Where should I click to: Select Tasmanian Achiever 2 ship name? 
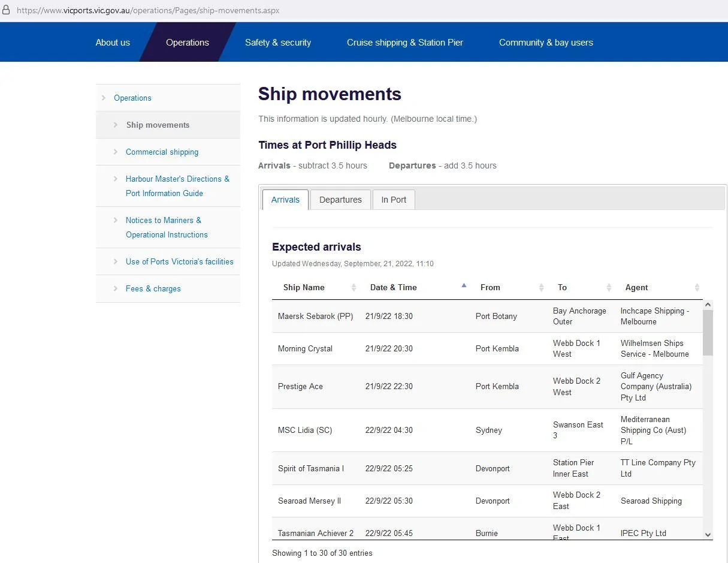point(316,533)
